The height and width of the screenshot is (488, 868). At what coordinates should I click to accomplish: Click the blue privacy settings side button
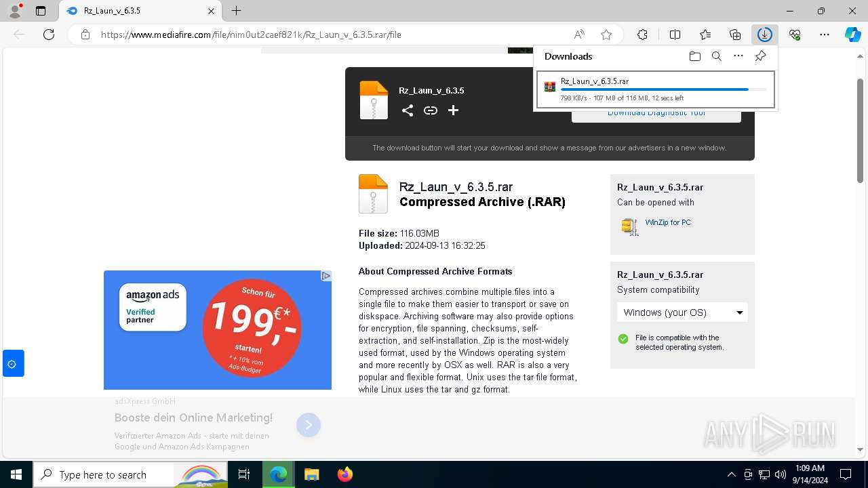13,363
